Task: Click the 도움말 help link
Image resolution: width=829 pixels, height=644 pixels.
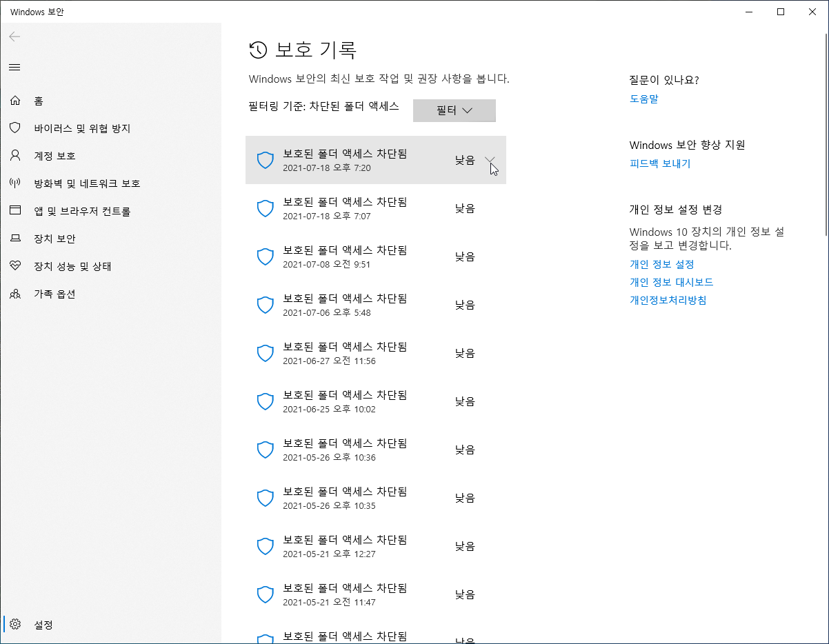Action: (x=644, y=99)
